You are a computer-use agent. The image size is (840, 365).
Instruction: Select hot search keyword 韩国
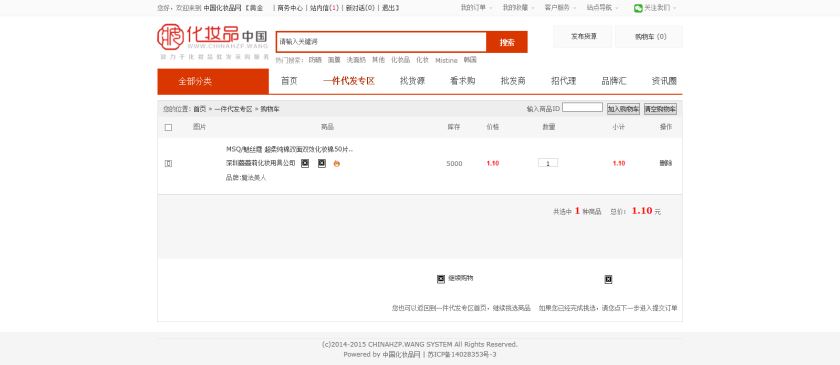470,60
